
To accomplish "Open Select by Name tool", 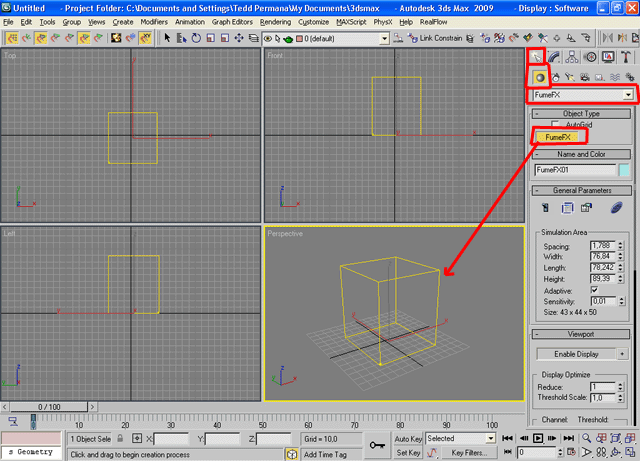I will click(x=182, y=38).
